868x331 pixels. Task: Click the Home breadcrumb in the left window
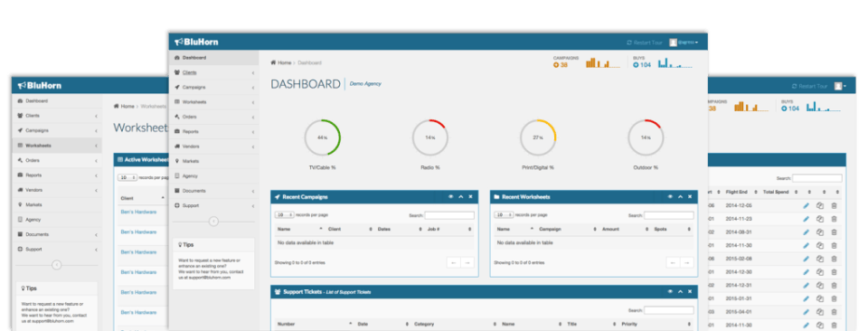(124, 106)
